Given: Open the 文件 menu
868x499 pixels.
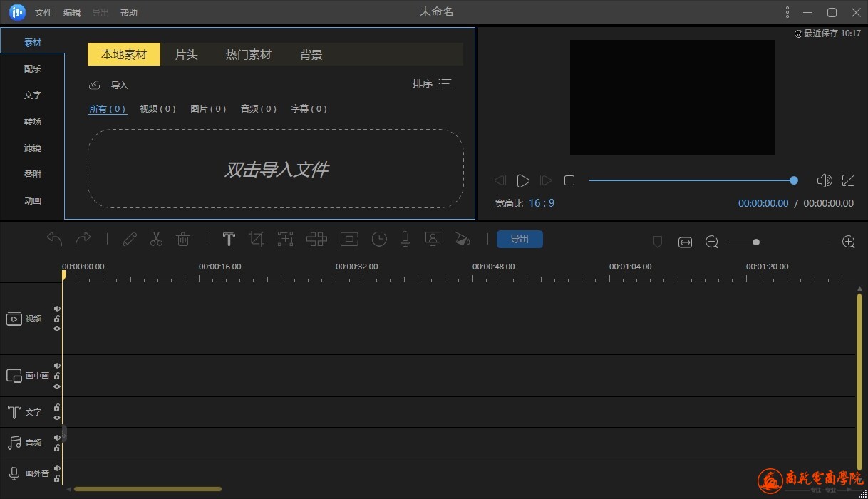Looking at the screenshot, I should 43,13.
